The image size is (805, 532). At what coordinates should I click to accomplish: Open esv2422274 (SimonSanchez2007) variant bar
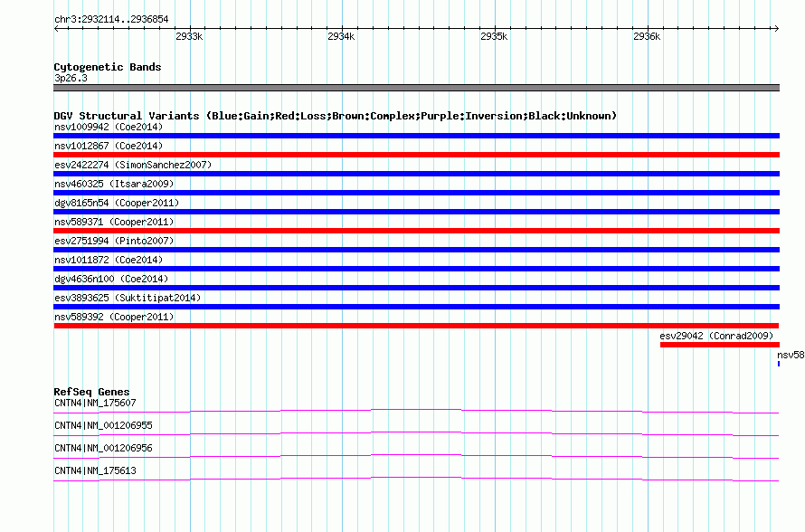[x=416, y=174]
